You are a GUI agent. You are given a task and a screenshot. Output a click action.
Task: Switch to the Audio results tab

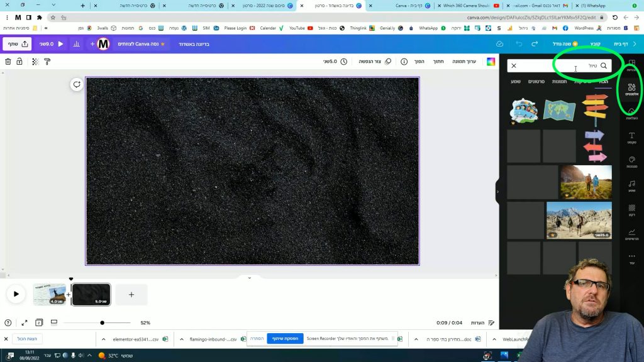(516, 82)
